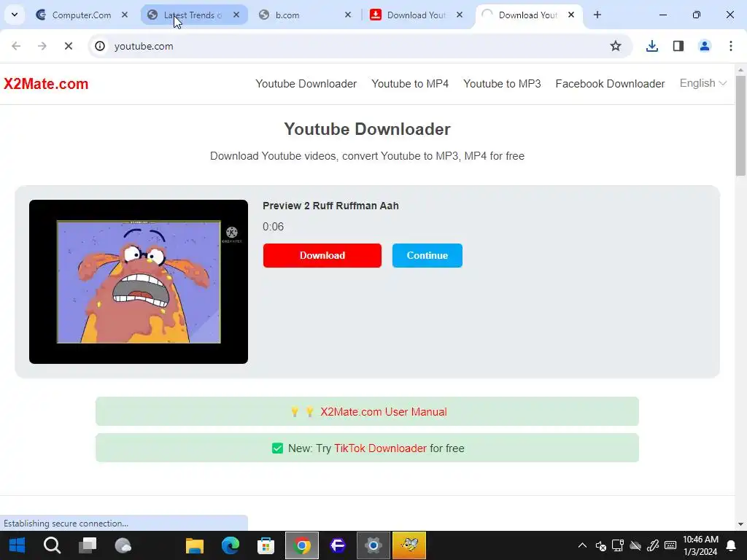Image resolution: width=747 pixels, height=560 pixels.
Task: Go back to previous page
Action: (16, 46)
